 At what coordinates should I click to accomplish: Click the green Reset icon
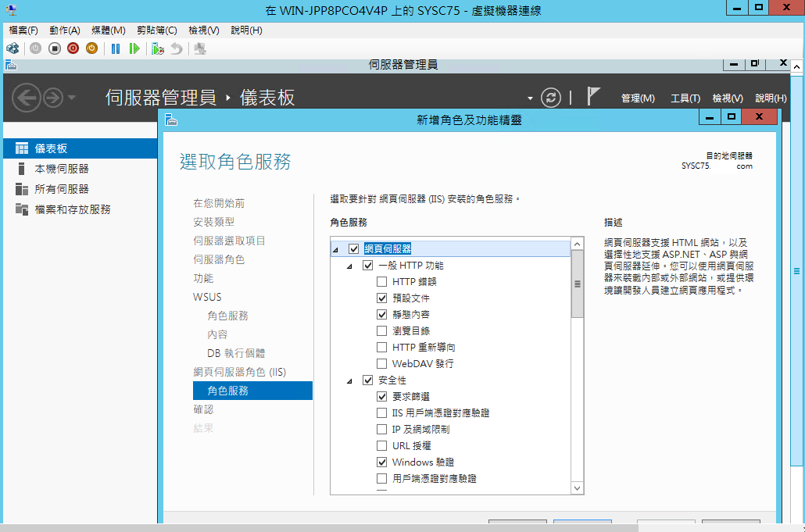134,48
